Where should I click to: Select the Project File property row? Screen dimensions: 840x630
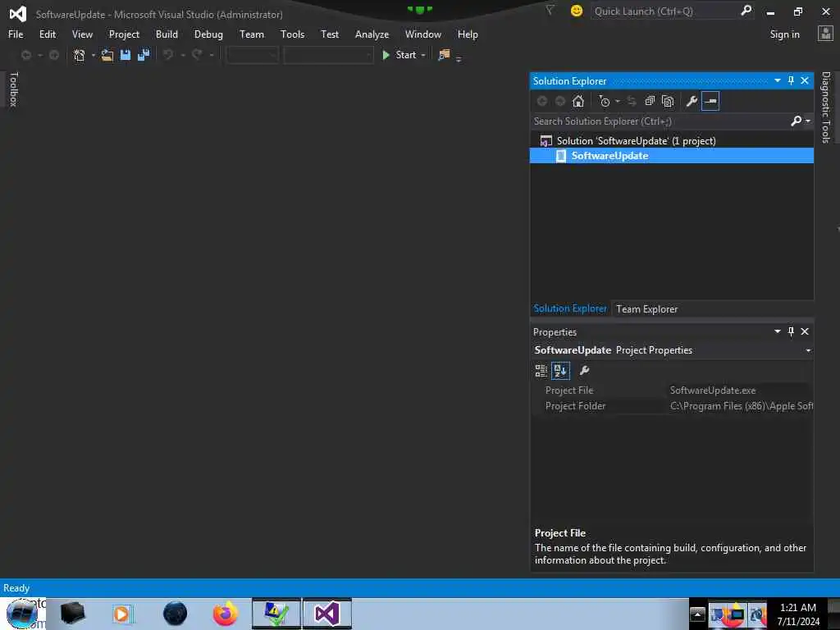(672, 390)
